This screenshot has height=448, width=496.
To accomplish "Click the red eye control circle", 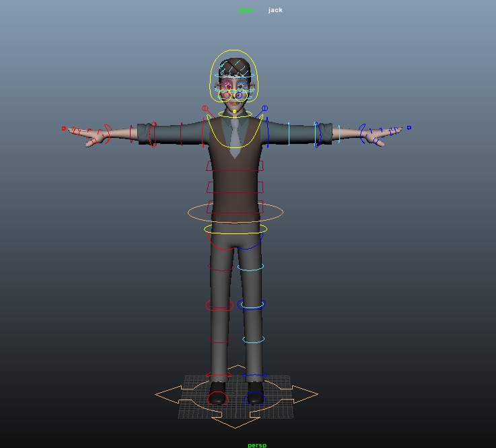I will (x=225, y=95).
